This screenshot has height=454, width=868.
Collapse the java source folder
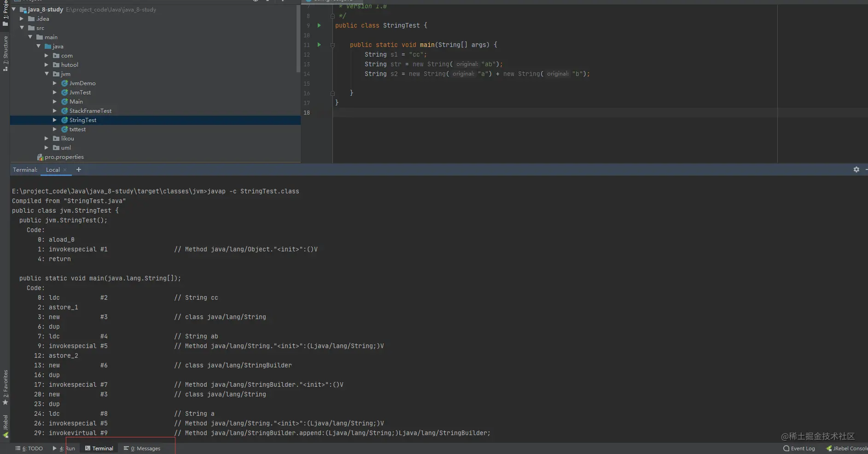pos(38,46)
